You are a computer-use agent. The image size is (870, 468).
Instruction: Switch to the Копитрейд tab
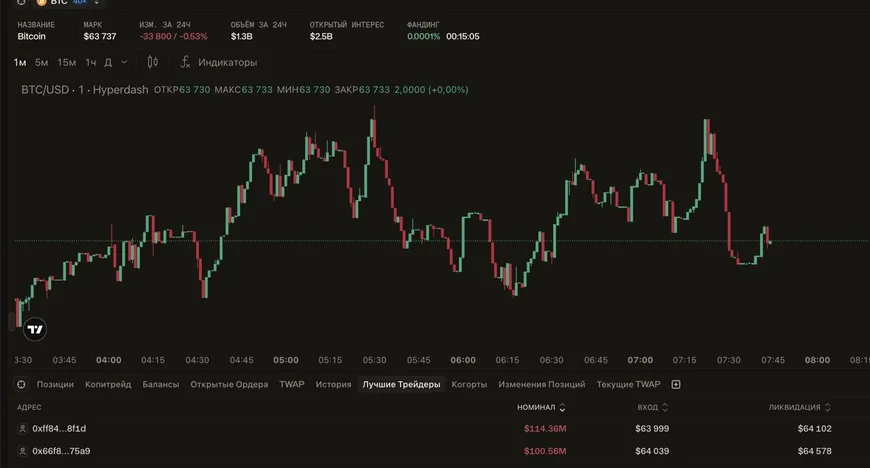(x=108, y=384)
